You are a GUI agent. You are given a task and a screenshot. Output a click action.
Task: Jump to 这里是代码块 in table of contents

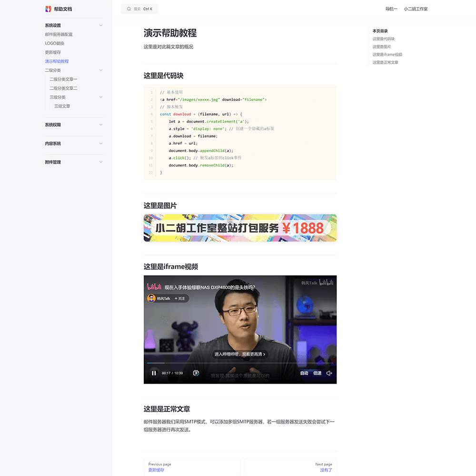point(383,39)
